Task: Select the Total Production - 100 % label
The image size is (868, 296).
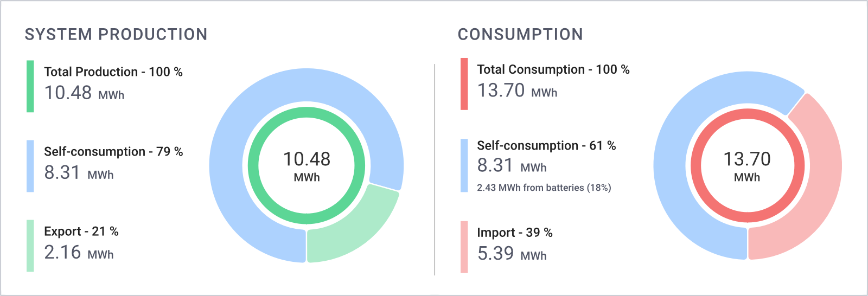Action: pos(113,72)
